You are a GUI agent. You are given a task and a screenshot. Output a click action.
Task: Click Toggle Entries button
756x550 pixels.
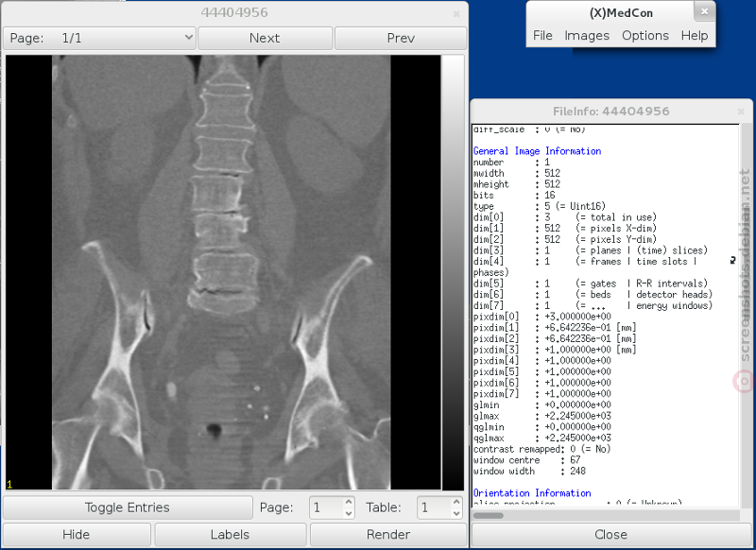coord(128,507)
